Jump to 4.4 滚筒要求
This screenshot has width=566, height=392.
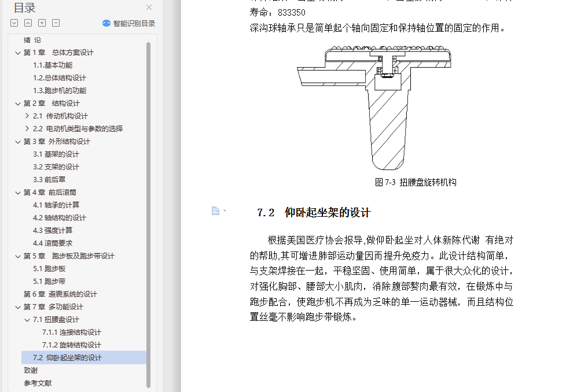point(53,243)
